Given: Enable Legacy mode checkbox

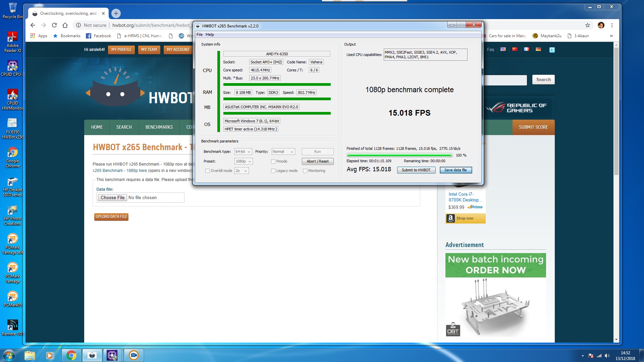Looking at the screenshot, I should tap(273, 171).
